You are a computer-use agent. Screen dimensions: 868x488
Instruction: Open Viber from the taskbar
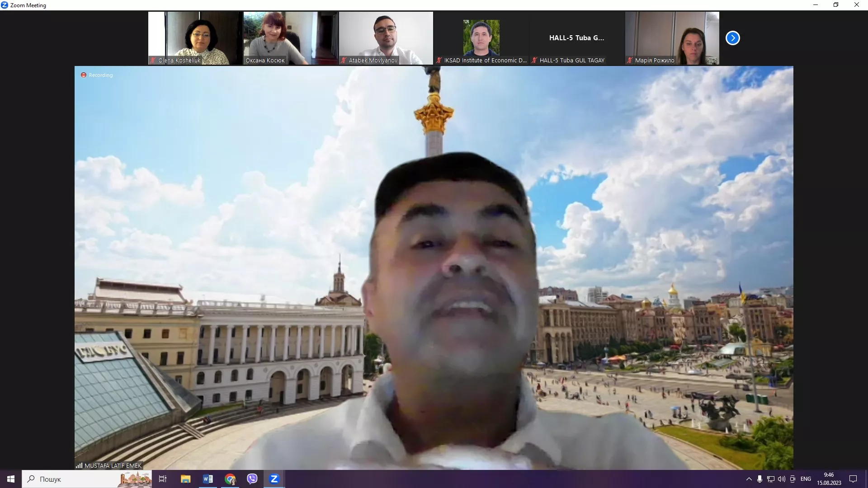point(252,479)
